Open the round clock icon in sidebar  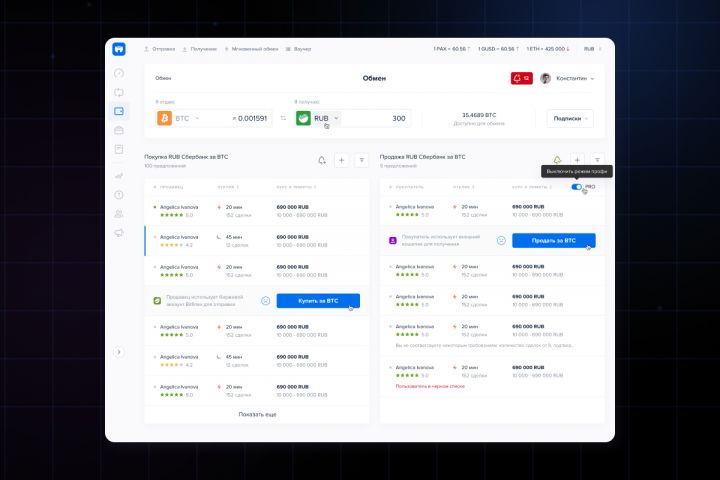coord(119,195)
